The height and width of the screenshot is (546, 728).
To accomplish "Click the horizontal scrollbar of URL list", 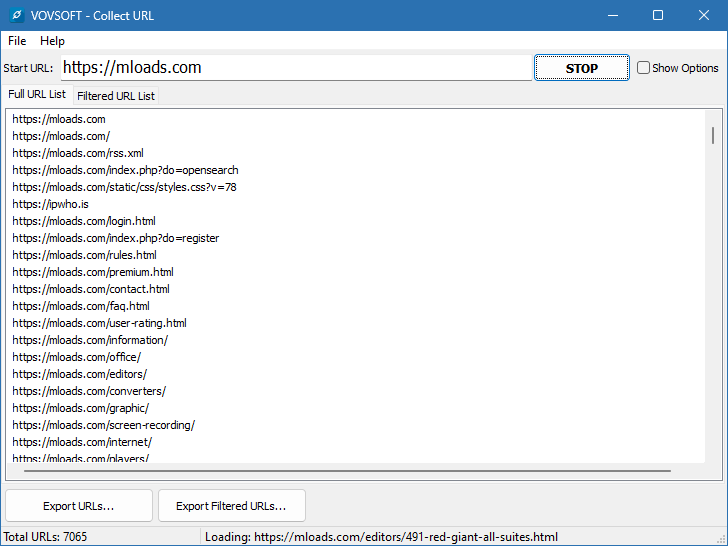I will [347, 471].
